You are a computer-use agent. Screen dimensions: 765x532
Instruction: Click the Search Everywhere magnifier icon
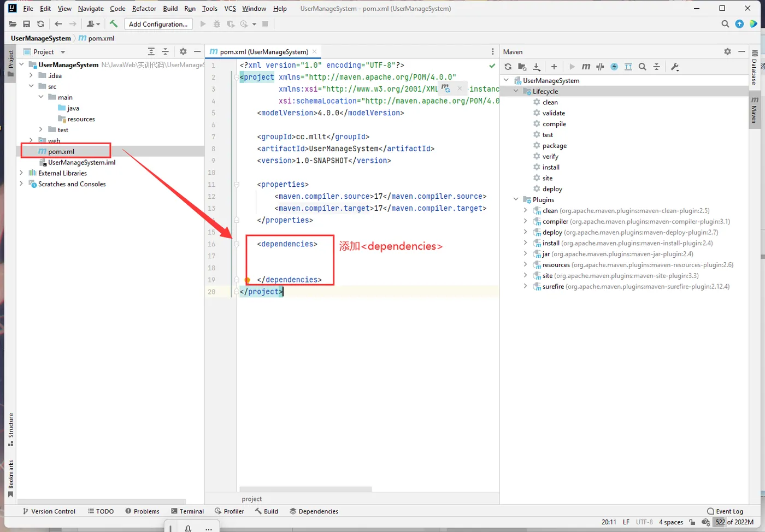725,24
